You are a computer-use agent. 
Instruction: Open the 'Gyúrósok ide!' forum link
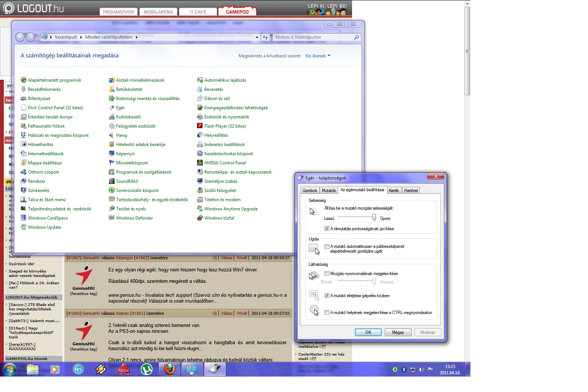pyautogui.click(x=22, y=264)
